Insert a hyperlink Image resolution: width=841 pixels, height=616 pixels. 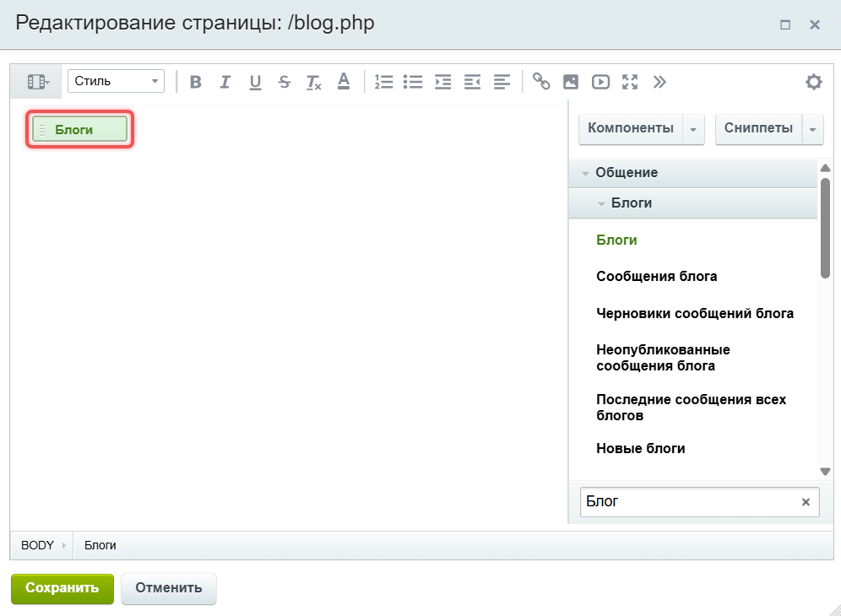[x=541, y=82]
